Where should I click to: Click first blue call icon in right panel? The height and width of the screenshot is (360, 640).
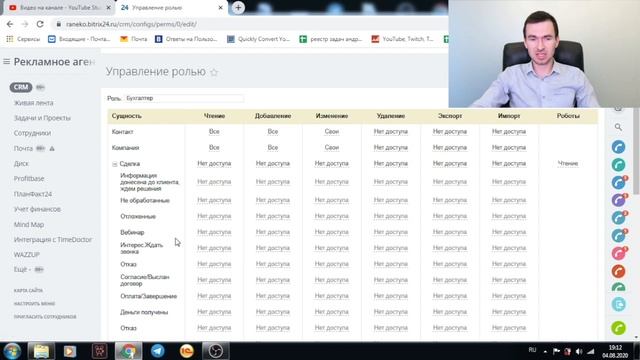[x=618, y=147]
